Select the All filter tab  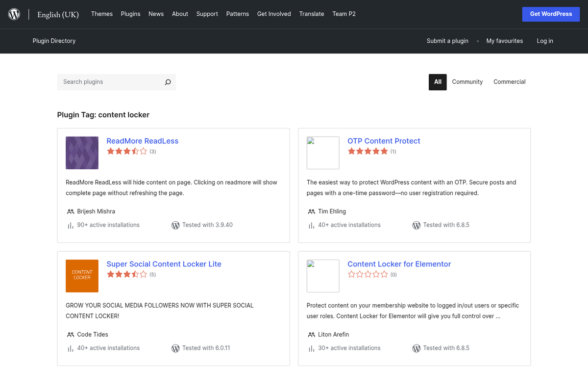coord(438,82)
